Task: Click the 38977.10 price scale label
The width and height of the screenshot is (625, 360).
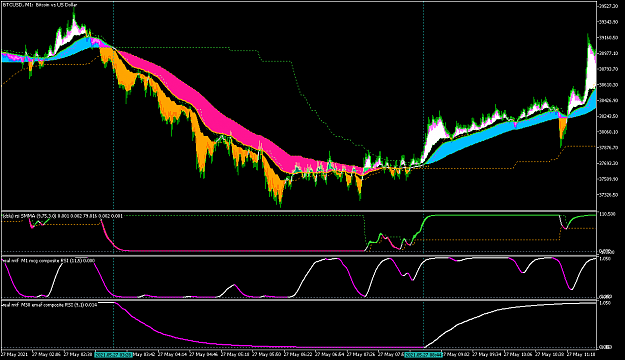Action: click(609, 53)
